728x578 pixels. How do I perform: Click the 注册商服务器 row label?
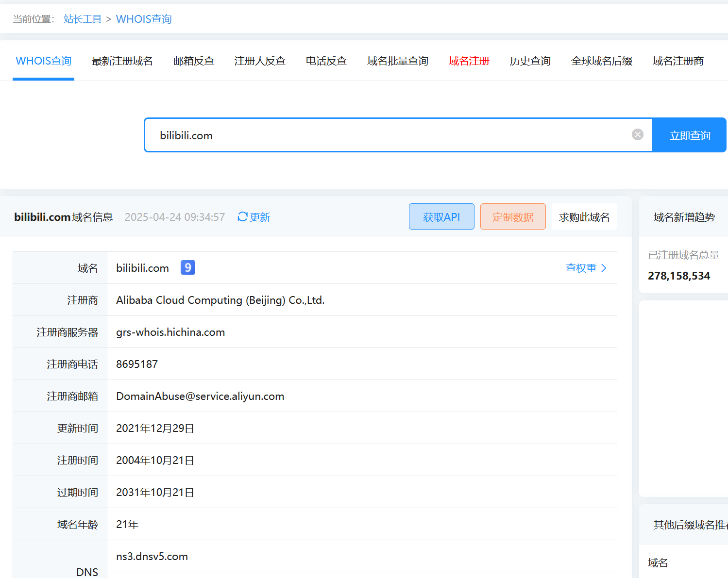point(68,332)
